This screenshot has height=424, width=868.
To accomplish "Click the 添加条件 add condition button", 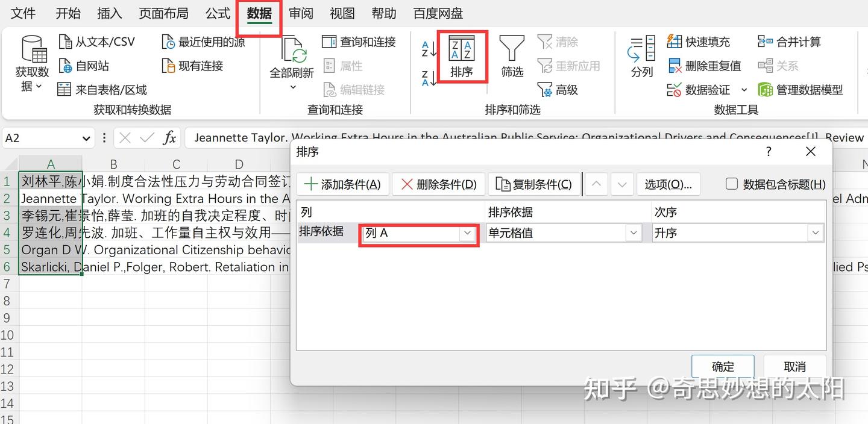I will 342,184.
